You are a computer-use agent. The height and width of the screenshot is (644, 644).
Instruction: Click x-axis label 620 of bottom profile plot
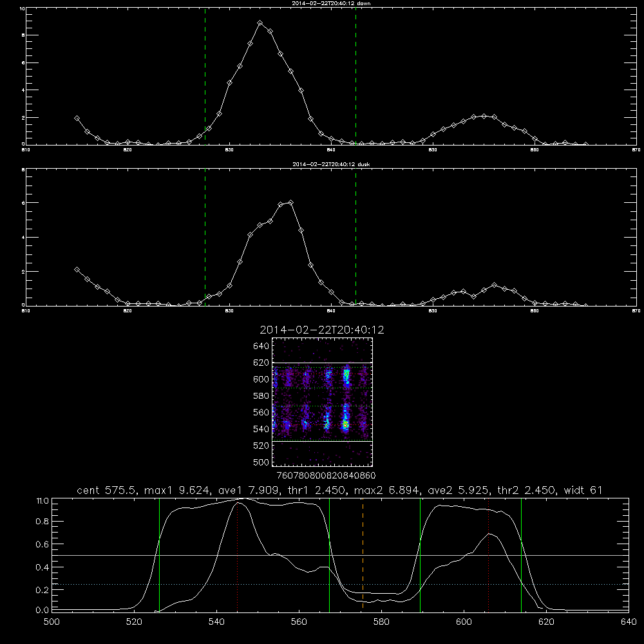coord(546,622)
